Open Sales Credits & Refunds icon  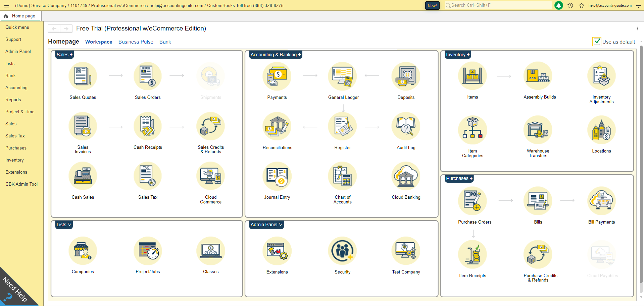[211, 126]
